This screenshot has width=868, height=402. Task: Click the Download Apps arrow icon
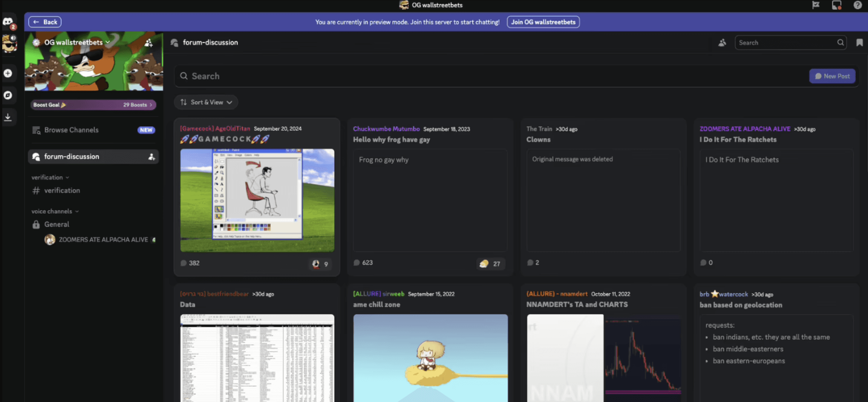[8, 117]
